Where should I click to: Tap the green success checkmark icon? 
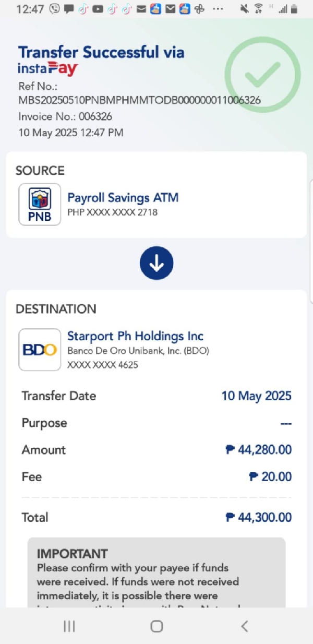click(x=262, y=74)
